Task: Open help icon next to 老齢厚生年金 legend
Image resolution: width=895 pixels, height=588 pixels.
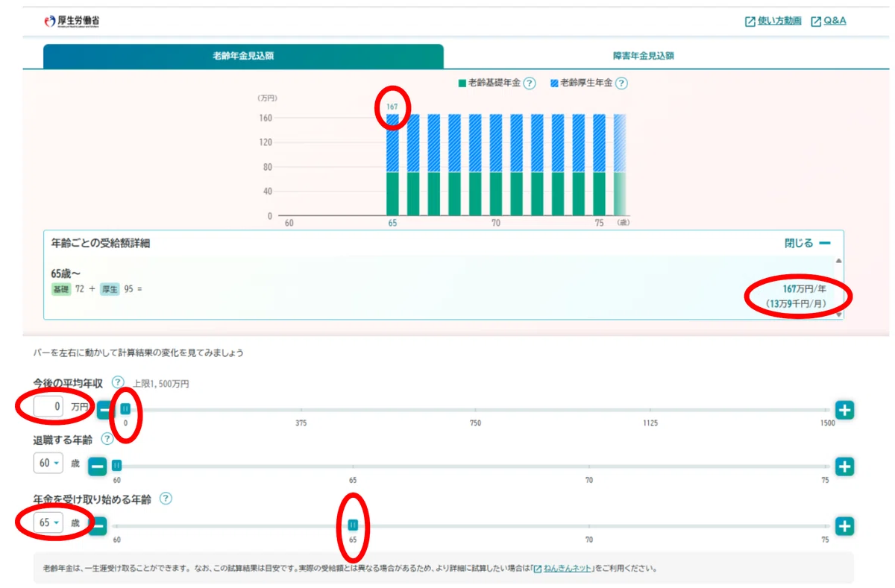Action: [621, 83]
